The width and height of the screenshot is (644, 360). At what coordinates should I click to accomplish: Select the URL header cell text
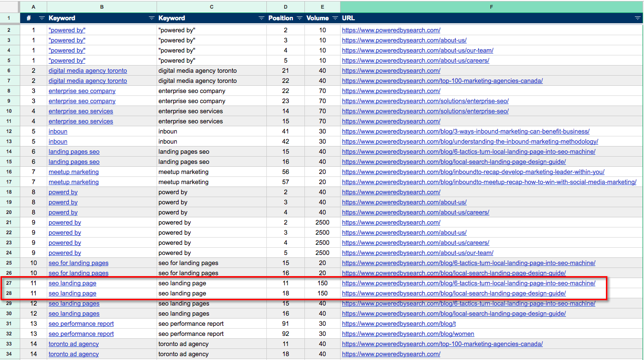click(x=348, y=18)
